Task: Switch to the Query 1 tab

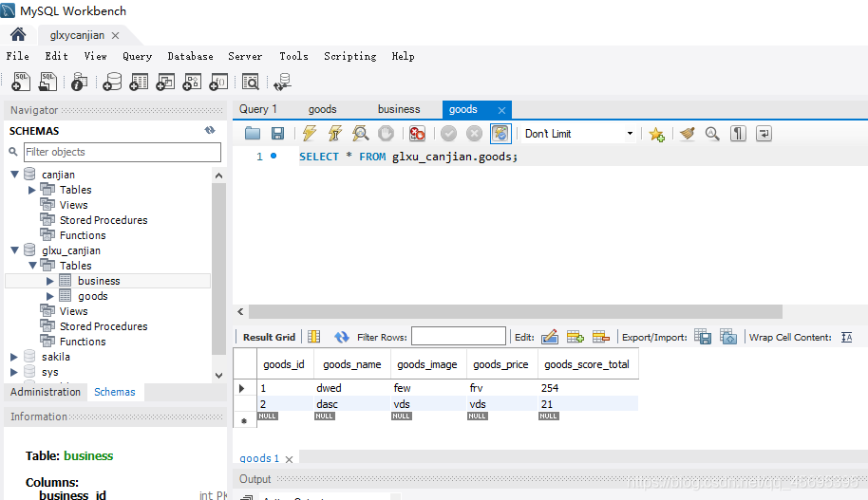Action: [x=258, y=109]
